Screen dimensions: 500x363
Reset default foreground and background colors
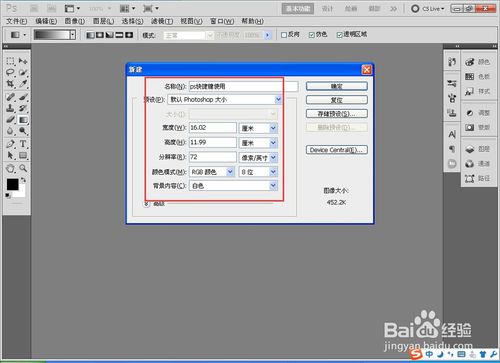(x=7, y=195)
